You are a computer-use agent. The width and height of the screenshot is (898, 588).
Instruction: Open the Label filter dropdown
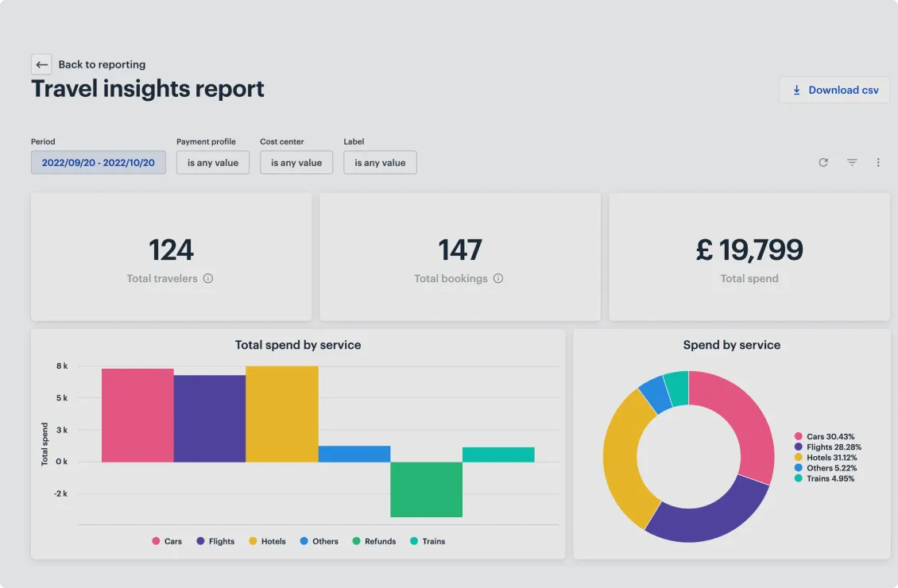point(380,163)
